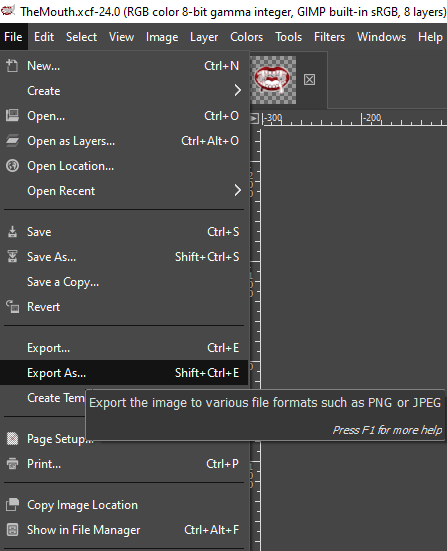Viewport: 447px width, 551px height.
Task: Click the Page Setup icon
Action: 12,439
